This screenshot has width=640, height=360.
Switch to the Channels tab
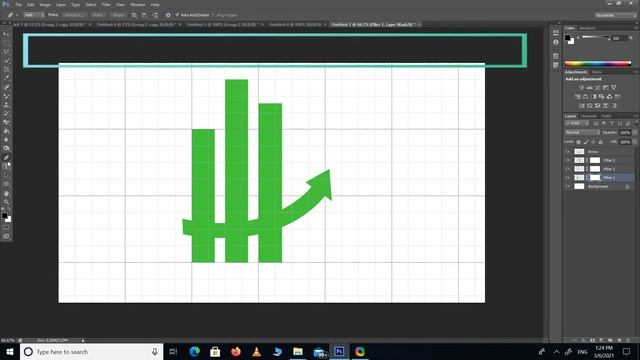pos(588,116)
